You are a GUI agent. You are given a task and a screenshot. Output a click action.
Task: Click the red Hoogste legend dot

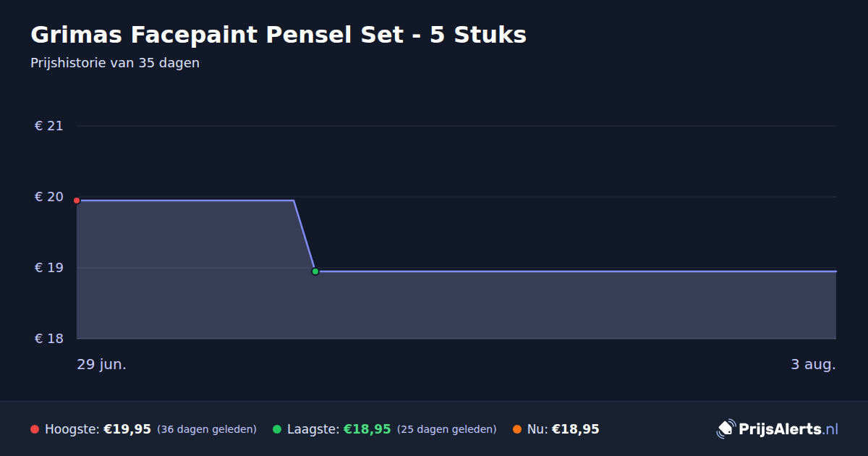click(x=35, y=429)
